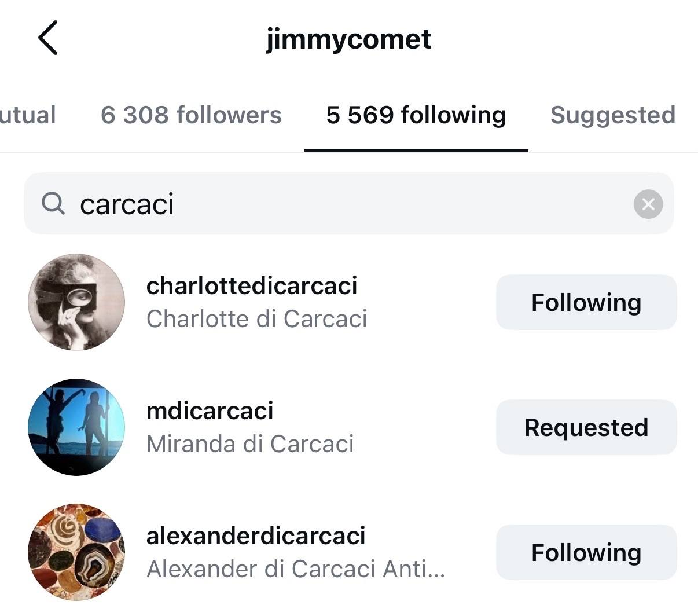This screenshot has height=616, width=698.
Task: Open the Suggested tab
Action: click(612, 115)
